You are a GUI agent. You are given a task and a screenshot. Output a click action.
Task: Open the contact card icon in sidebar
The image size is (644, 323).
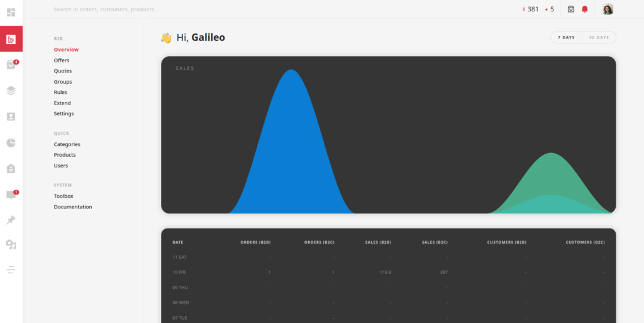point(11,116)
